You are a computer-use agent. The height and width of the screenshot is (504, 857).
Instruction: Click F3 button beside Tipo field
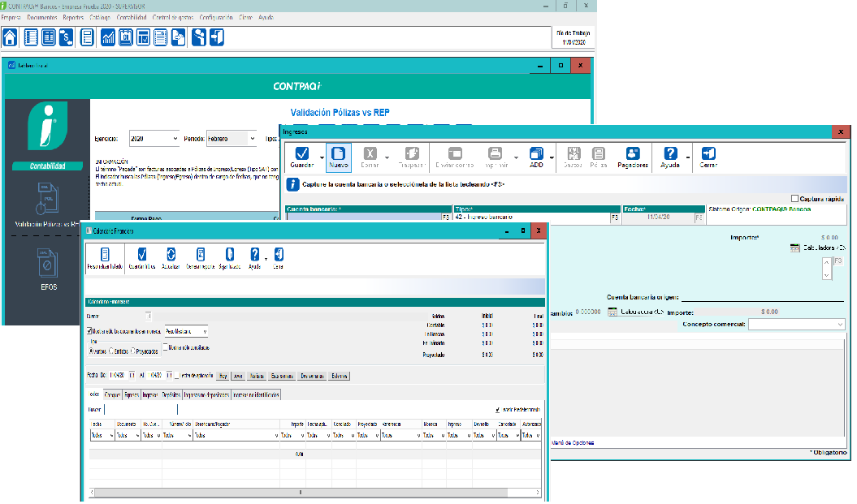tap(615, 218)
